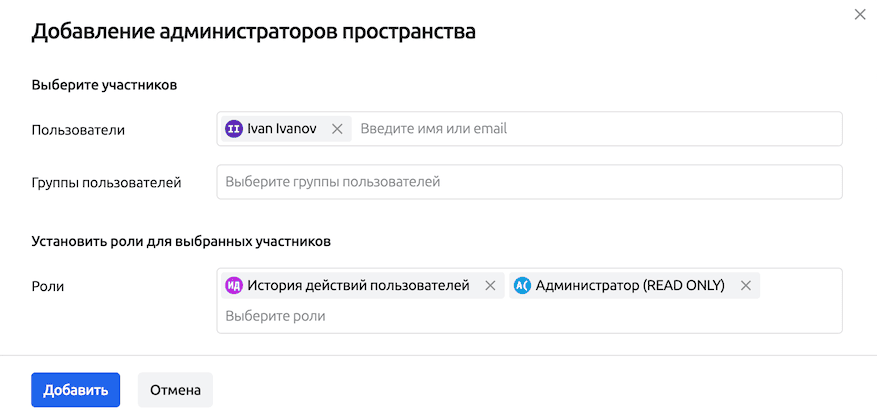Focus the name or email input
The width and height of the screenshot is (877, 417).
(595, 129)
